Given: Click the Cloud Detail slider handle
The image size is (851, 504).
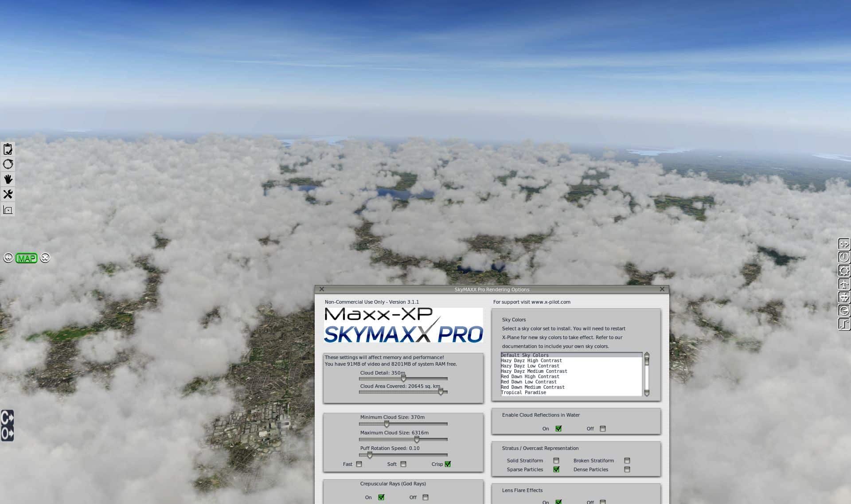Looking at the screenshot, I should click(403, 379).
